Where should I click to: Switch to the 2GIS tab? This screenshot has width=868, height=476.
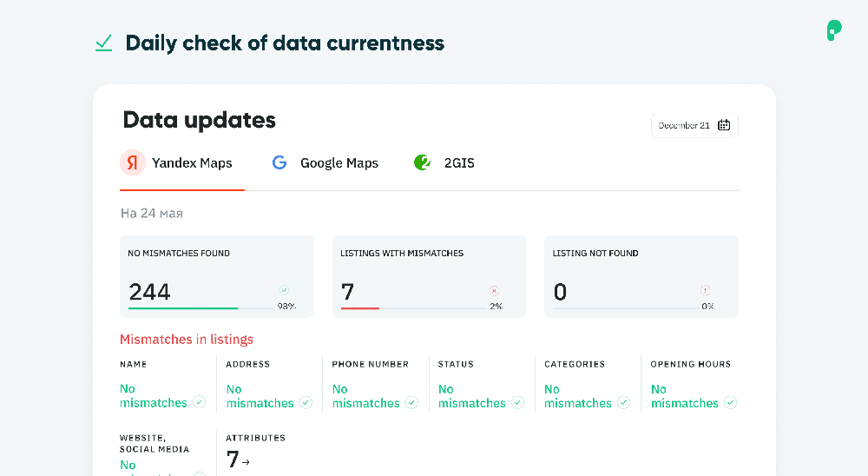tap(459, 163)
